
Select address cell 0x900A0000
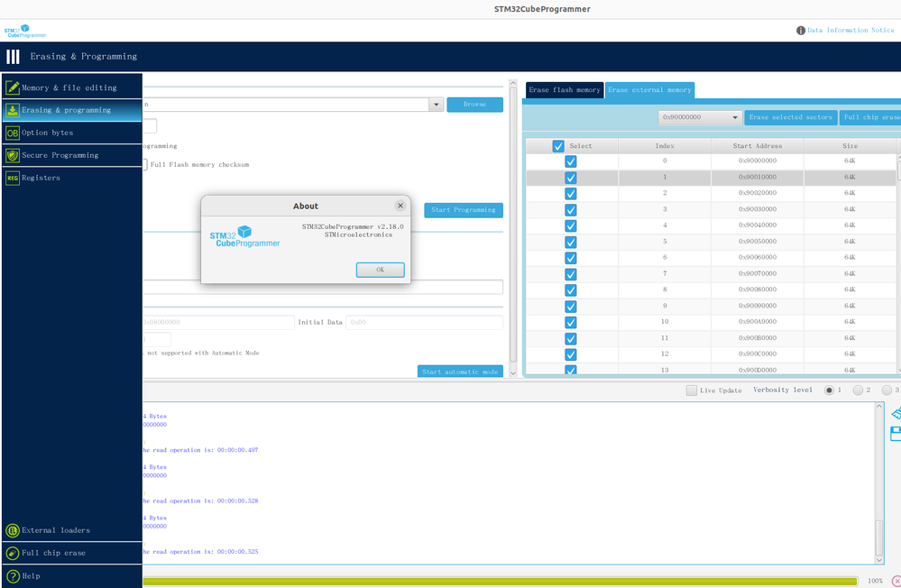[758, 322]
